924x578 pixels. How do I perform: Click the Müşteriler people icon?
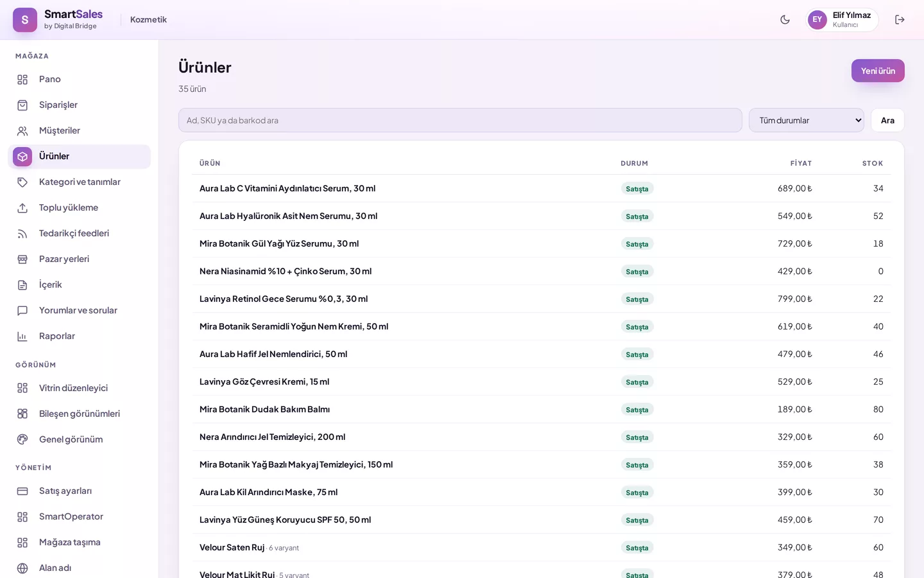click(x=22, y=131)
